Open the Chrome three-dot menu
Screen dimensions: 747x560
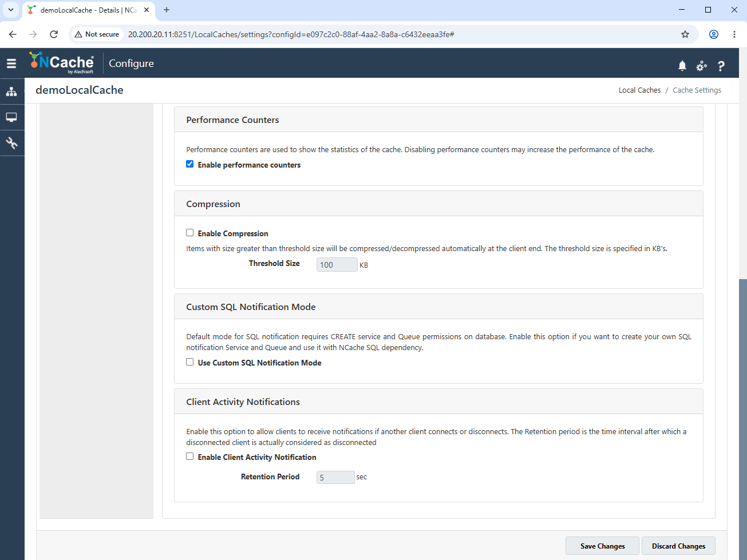click(734, 34)
